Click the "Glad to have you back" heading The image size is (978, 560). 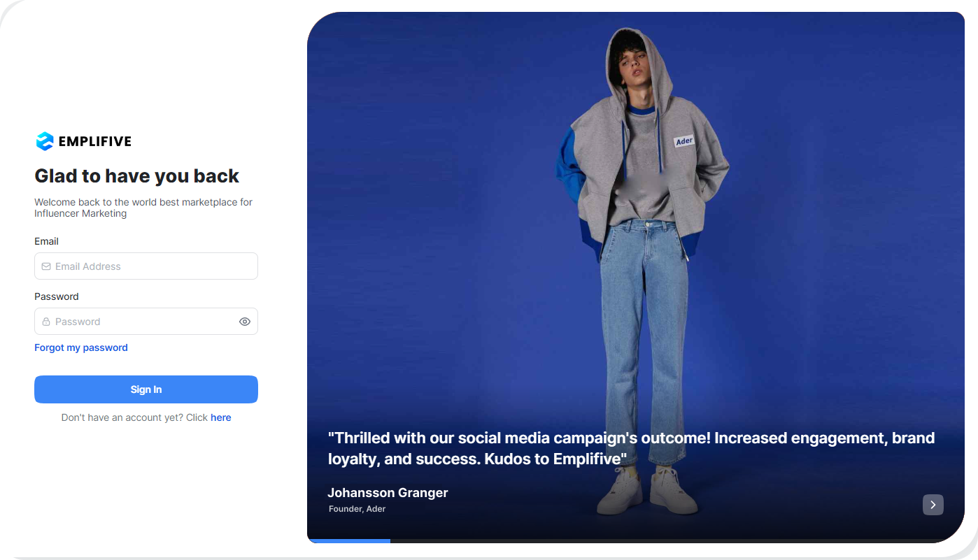point(137,176)
